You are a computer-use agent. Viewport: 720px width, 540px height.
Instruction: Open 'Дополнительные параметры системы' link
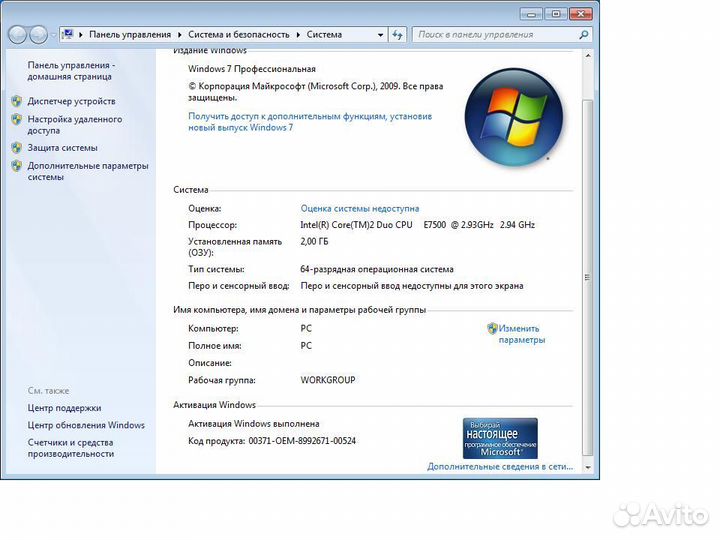pyautogui.click(x=88, y=171)
